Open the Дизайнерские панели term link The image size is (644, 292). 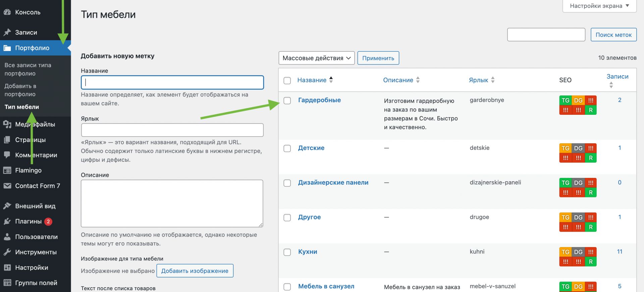(333, 183)
